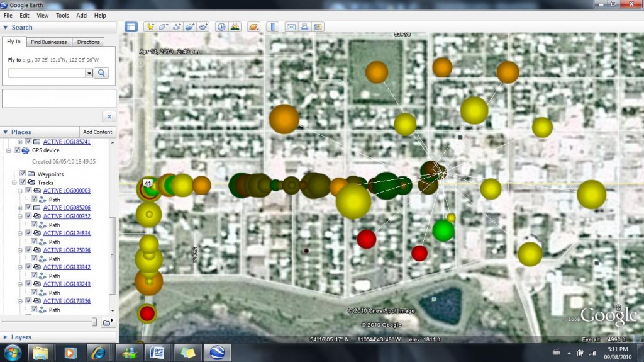Toggle checkbox for ACTIVE LOG000003
644x362 pixels.
tap(28, 191)
